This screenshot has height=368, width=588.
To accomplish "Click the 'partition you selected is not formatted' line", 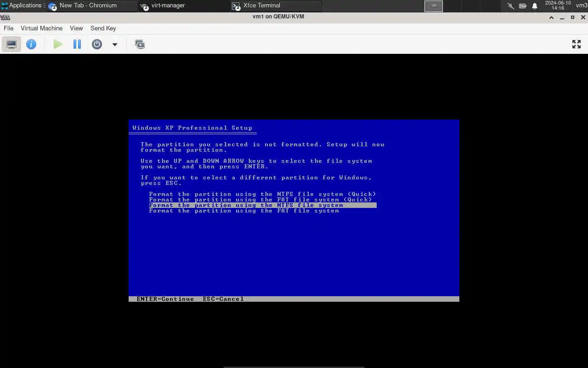I will (262, 144).
